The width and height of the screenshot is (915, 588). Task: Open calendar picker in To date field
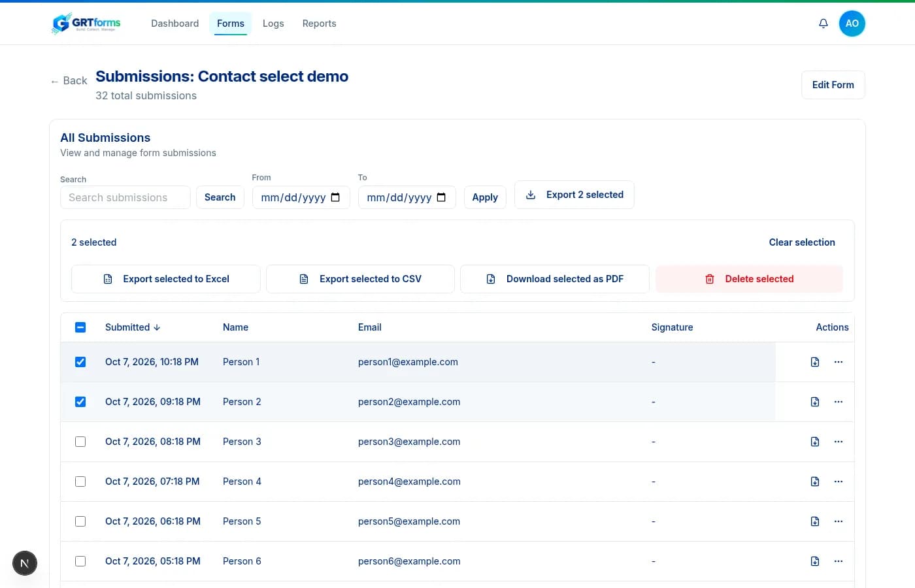(441, 197)
